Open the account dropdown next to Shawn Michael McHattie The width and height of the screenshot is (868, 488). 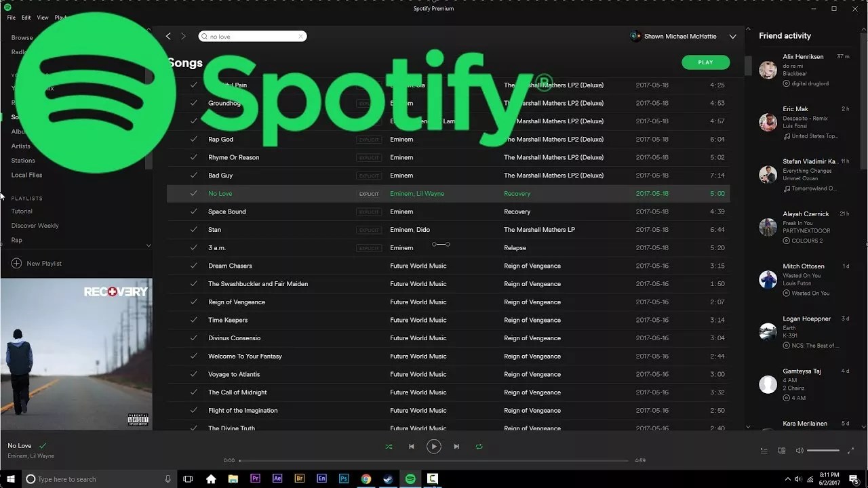pyautogui.click(x=733, y=36)
